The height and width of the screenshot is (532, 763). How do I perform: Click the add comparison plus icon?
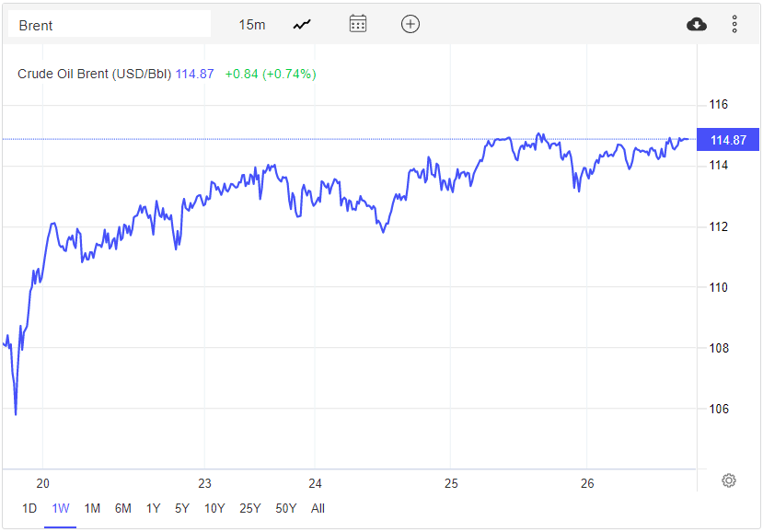(410, 24)
